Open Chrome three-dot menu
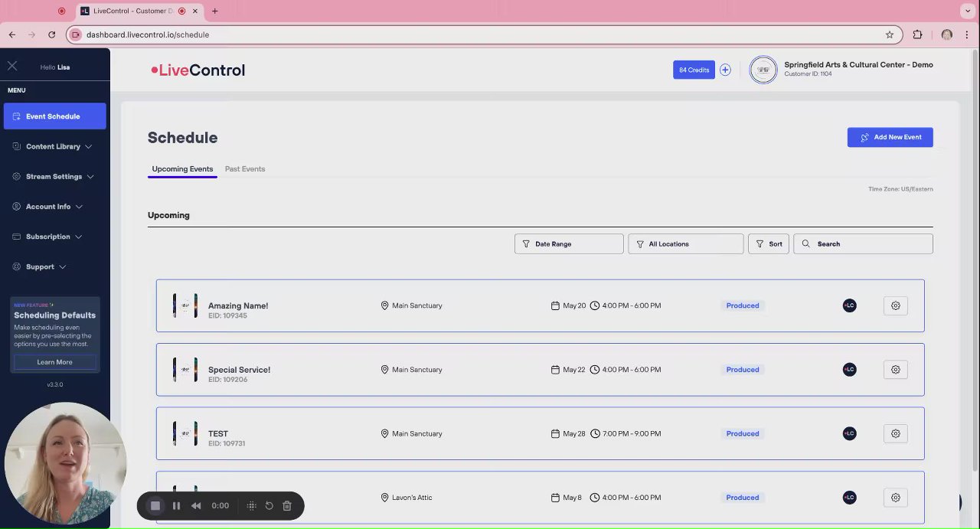 [x=969, y=34]
